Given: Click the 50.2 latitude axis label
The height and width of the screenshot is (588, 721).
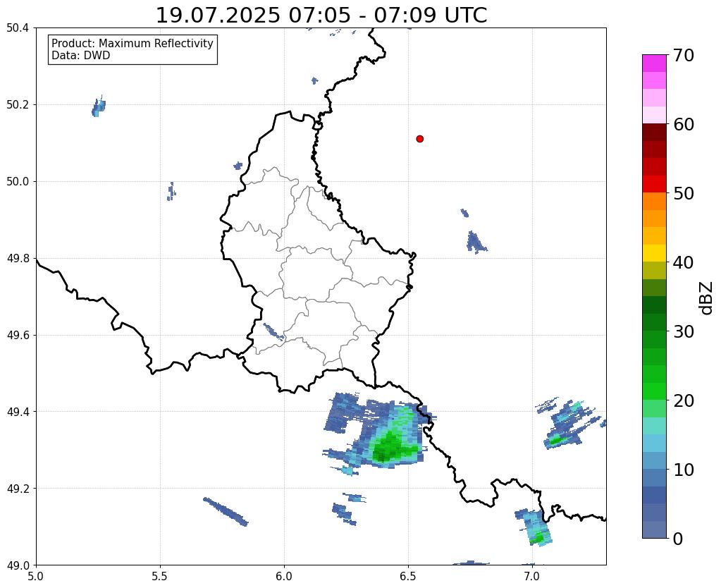Looking at the screenshot, I should coord(18,105).
